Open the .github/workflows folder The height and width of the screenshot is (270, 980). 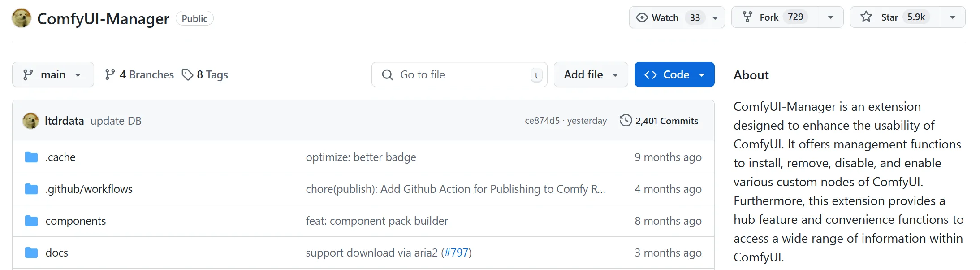[89, 189]
